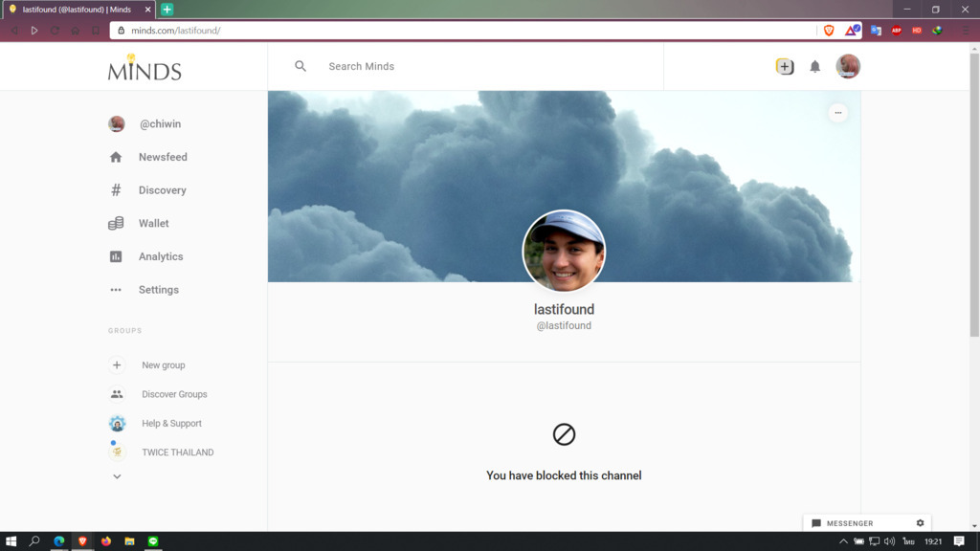Click lastifound's profile picture
Viewport: 980px width, 551px height.
pyautogui.click(x=564, y=252)
